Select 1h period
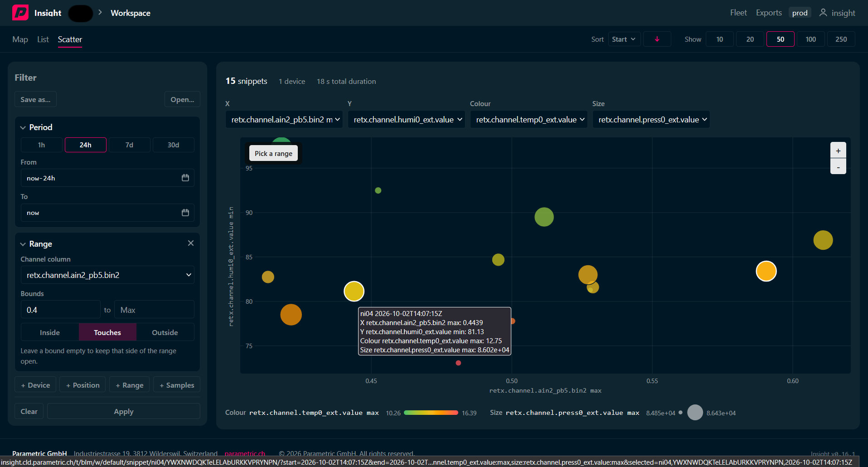The image size is (868, 467). coord(41,145)
